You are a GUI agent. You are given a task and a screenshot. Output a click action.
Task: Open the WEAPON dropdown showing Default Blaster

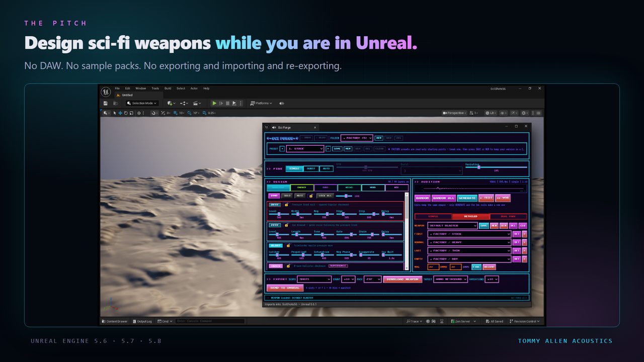point(452,226)
